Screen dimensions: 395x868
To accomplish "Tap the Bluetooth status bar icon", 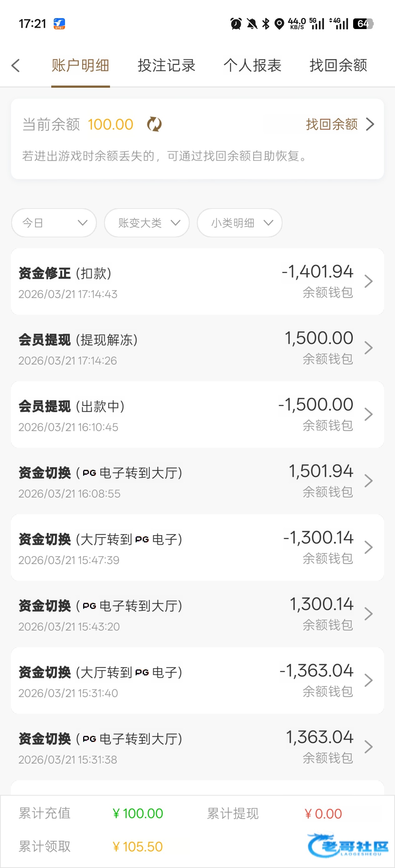I will point(266,24).
